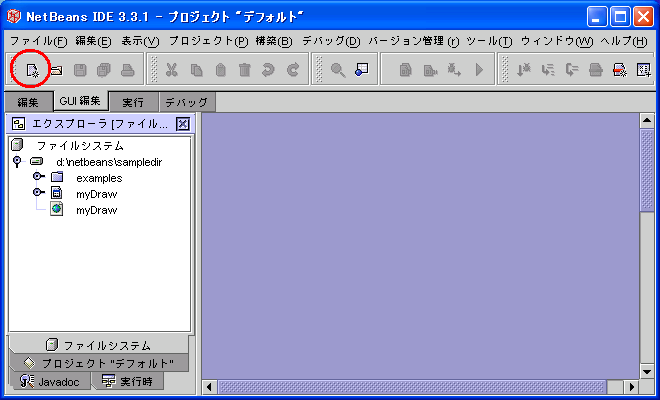The image size is (660, 400).
Task: Click the Build toolbar icon
Action: pos(430,70)
